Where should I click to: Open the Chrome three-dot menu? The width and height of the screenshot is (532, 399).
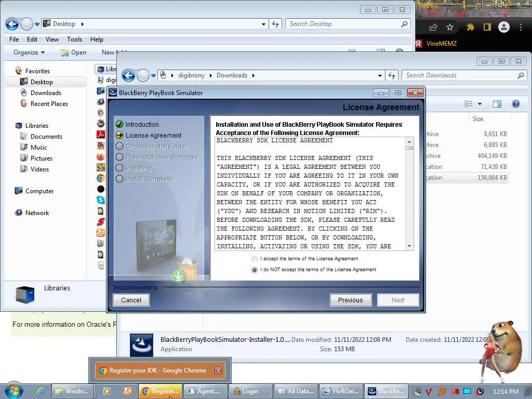[x=521, y=27]
